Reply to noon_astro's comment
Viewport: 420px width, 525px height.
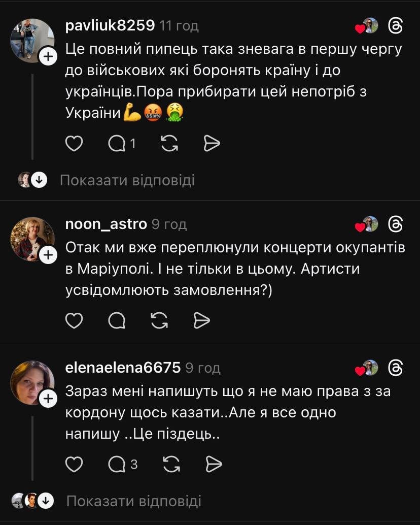(x=117, y=320)
